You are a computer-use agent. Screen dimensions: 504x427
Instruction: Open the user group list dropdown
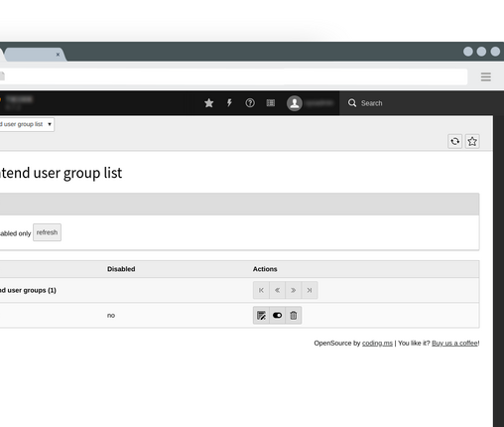coord(27,124)
